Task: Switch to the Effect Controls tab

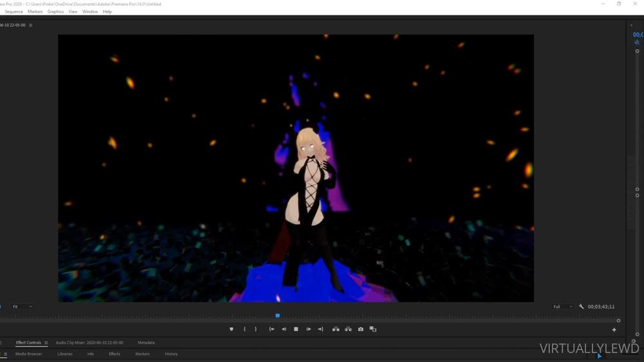Action: (28, 343)
